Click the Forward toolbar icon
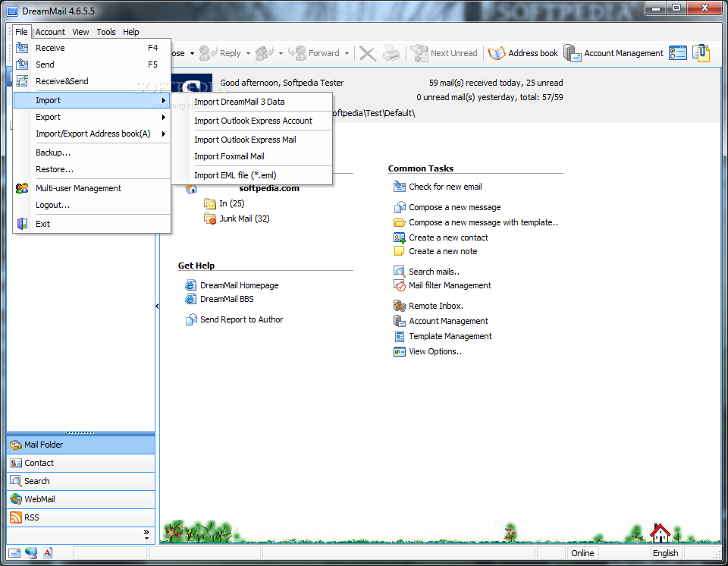Viewport: 728px width, 566px height. click(x=297, y=53)
